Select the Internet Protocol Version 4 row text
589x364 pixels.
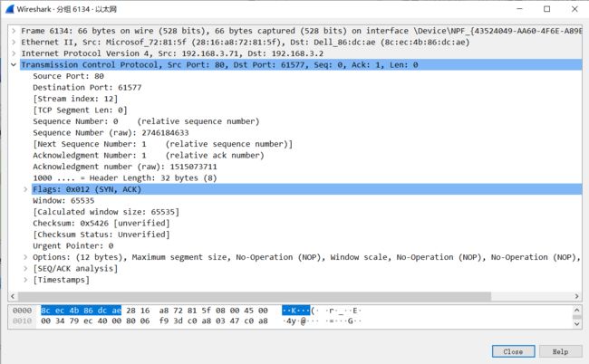172,53
